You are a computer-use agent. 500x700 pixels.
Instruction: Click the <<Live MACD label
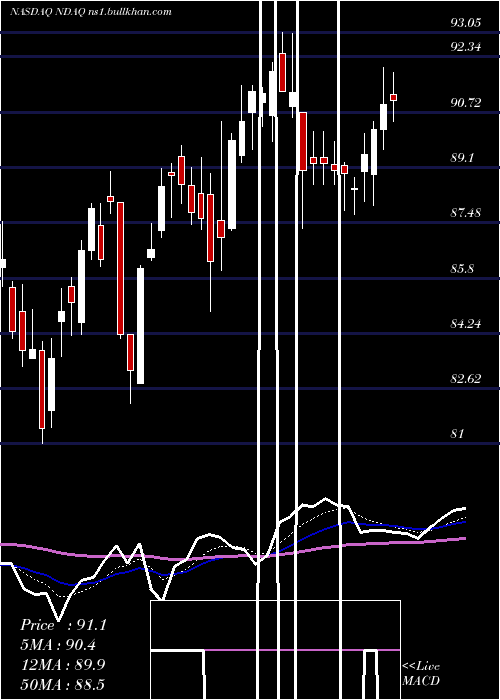click(x=421, y=673)
